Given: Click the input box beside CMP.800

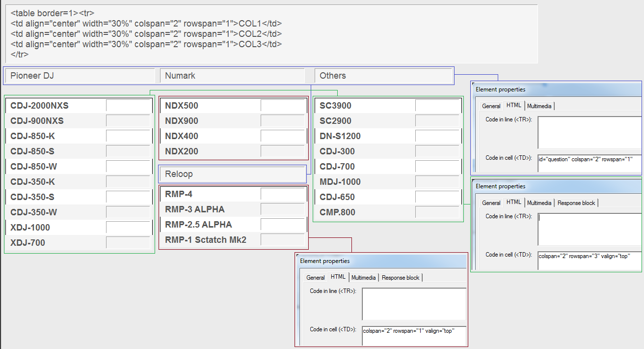Looking at the screenshot, I should (x=438, y=212).
